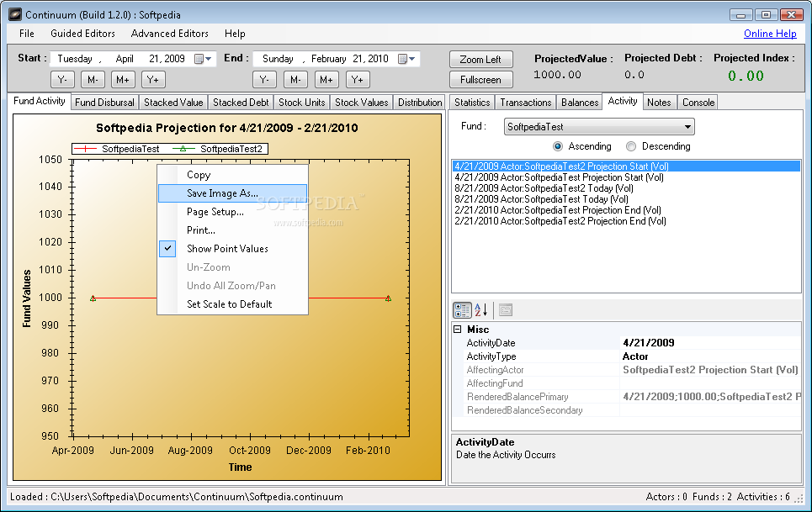The width and height of the screenshot is (812, 512).
Task: Switch to the Distribution tab
Action: [x=420, y=103]
